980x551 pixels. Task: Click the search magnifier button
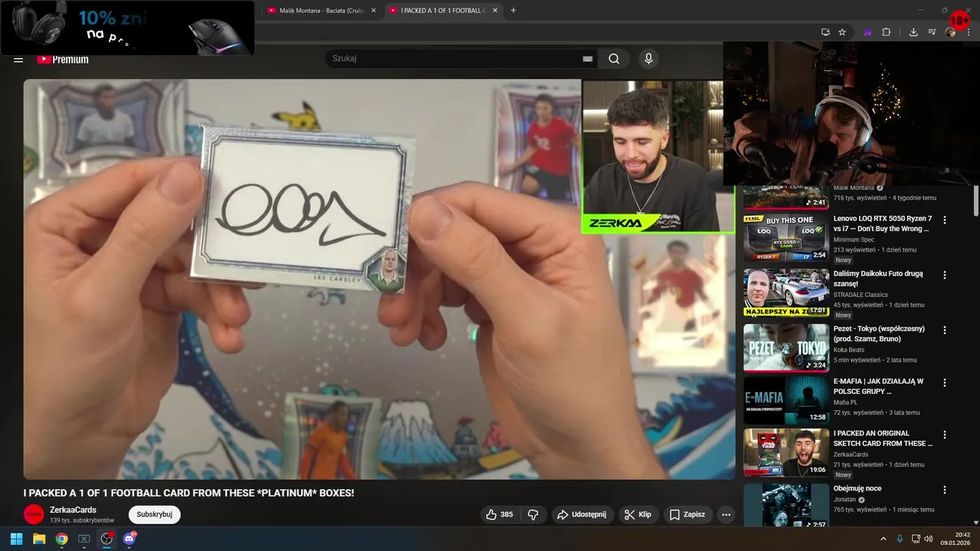(614, 59)
